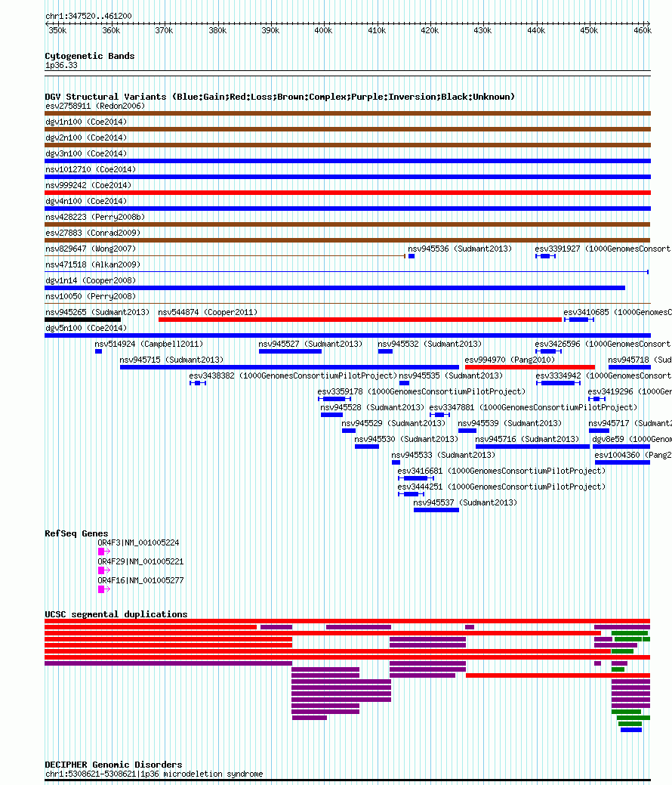This screenshot has width=672, height=785.
Task: Click nsv945539 (Sudmant2013) label
Action: coord(510,424)
